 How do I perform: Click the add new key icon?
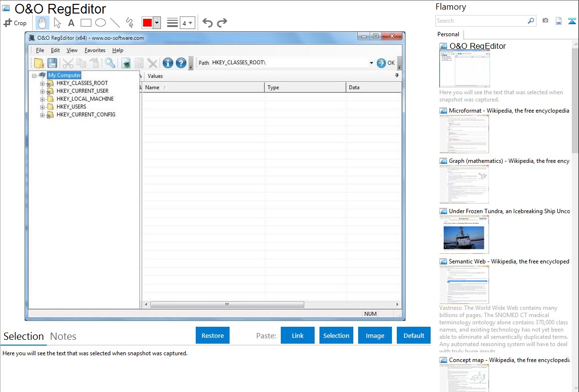click(x=126, y=63)
